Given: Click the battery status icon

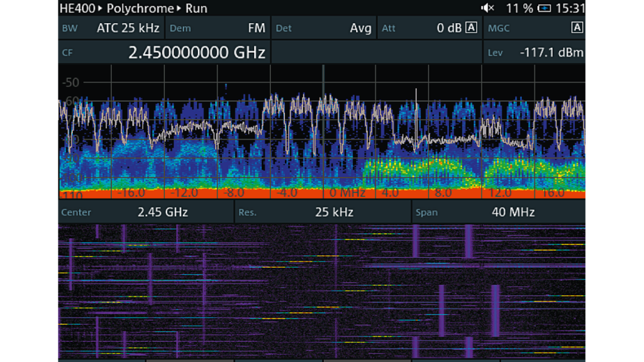Looking at the screenshot, I should click(545, 8).
